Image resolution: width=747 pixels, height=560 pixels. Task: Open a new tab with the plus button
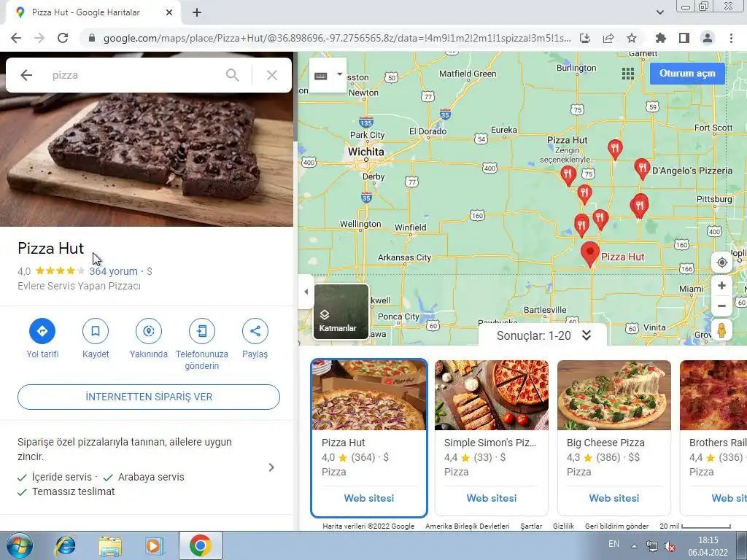click(197, 13)
